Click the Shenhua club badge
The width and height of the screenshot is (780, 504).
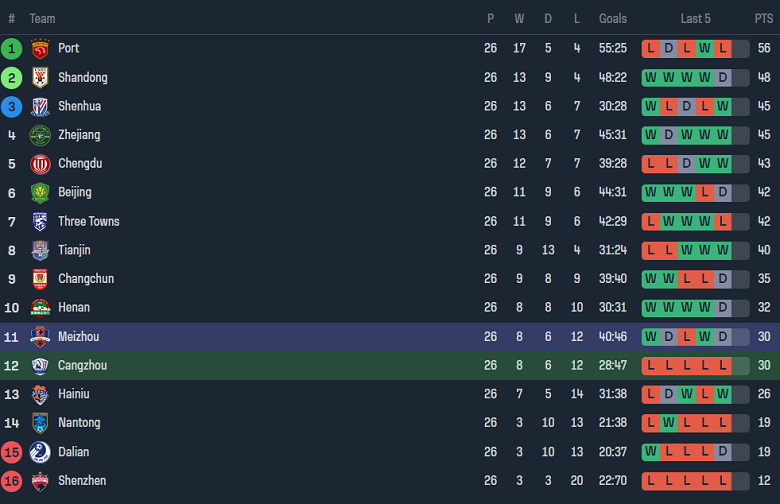[x=40, y=106]
